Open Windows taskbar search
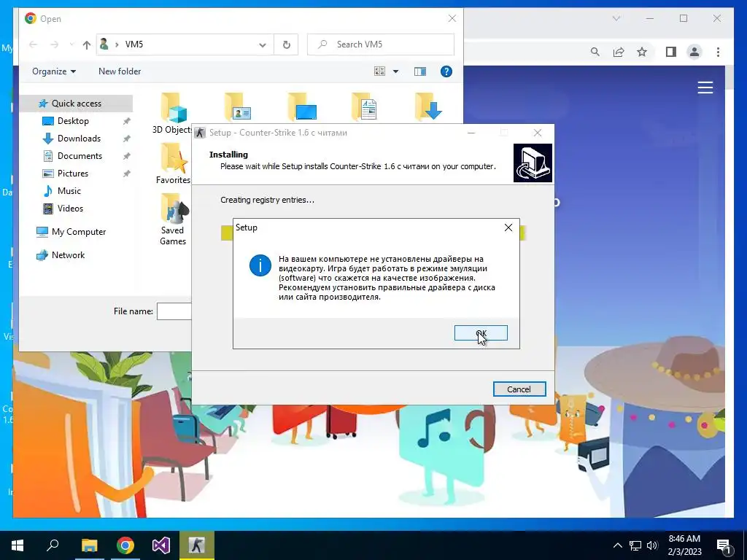 click(53, 545)
